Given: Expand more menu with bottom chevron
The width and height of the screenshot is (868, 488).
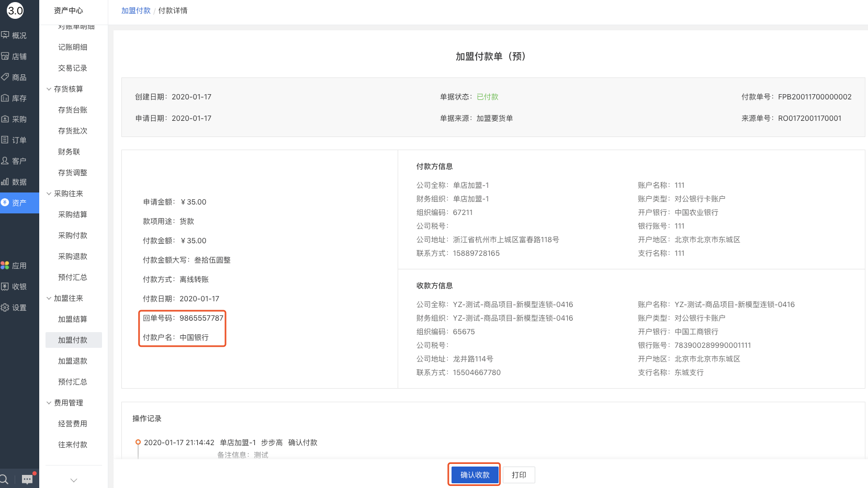Looking at the screenshot, I should point(74,480).
